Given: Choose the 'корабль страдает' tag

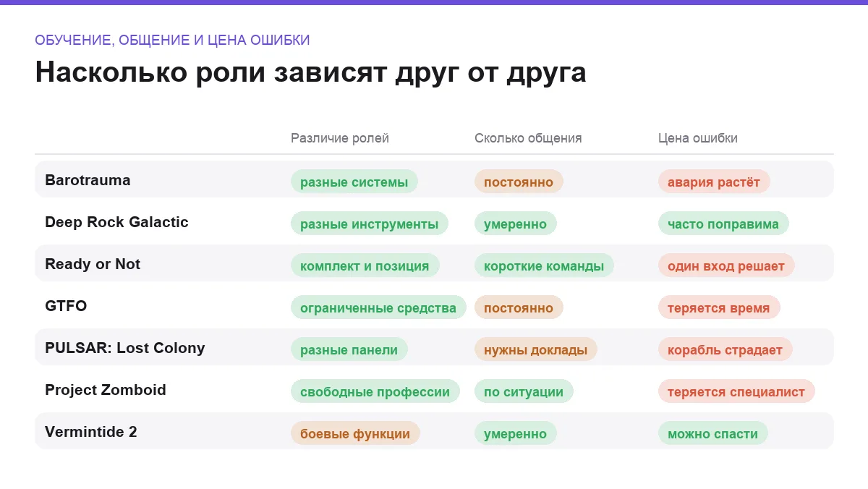Looking at the screenshot, I should pos(726,349).
